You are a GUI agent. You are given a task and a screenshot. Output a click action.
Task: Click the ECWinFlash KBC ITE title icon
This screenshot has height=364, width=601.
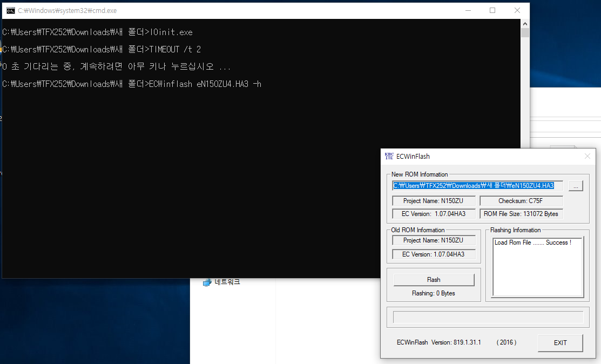[x=389, y=156]
